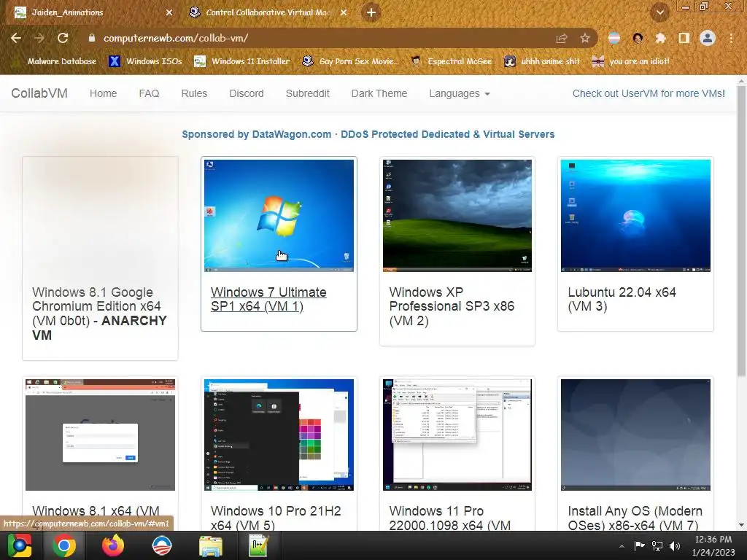Open the extensions puzzle piece icon

pyautogui.click(x=660, y=38)
